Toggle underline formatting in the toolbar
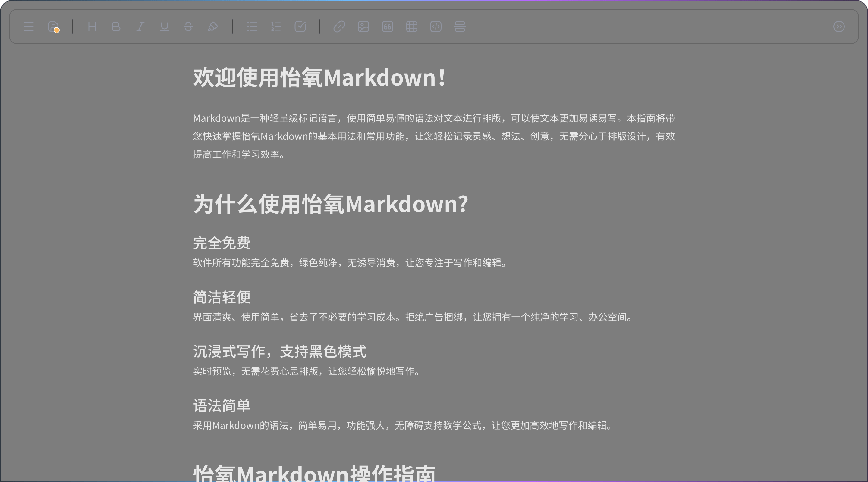 point(165,27)
